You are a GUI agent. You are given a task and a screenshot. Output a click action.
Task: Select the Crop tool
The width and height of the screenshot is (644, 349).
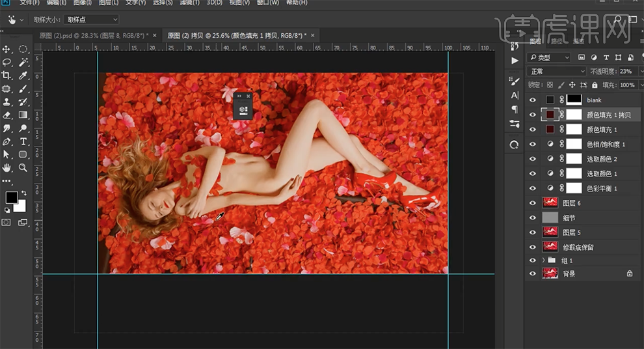tap(7, 76)
